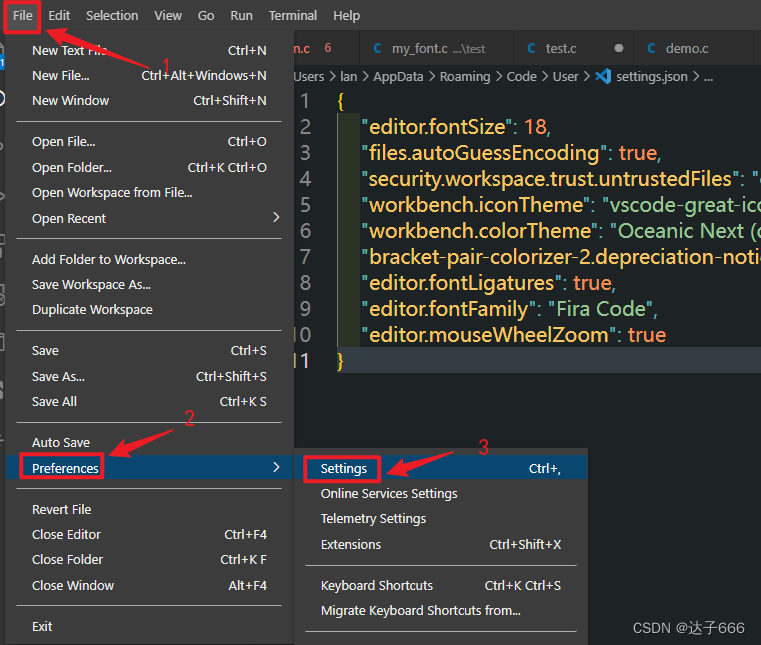
Task: Open Extensions from Preferences submenu
Action: pos(441,545)
